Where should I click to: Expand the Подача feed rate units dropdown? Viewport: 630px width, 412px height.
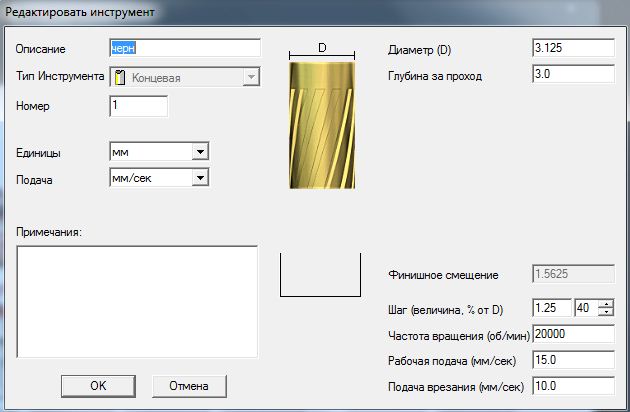click(200, 177)
